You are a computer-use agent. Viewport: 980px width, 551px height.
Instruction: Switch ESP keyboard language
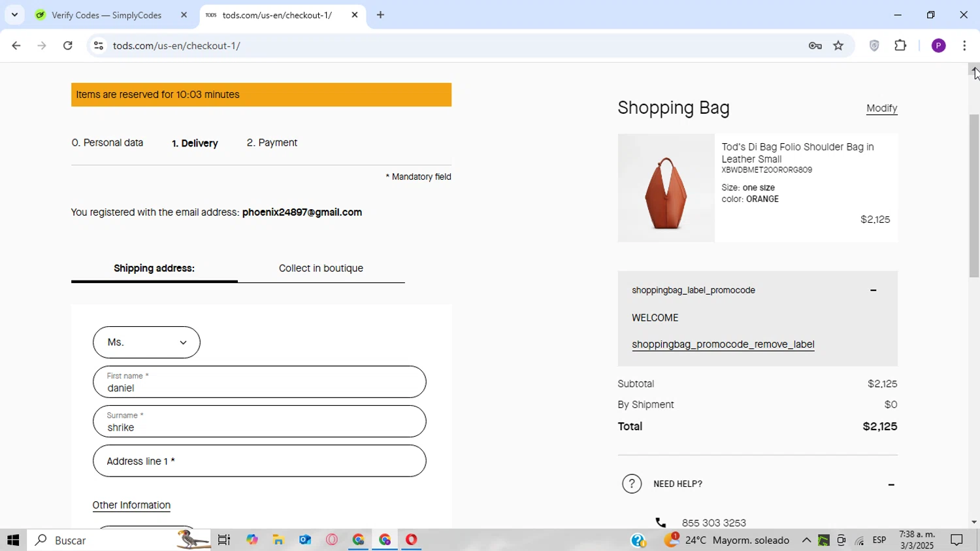tap(879, 541)
